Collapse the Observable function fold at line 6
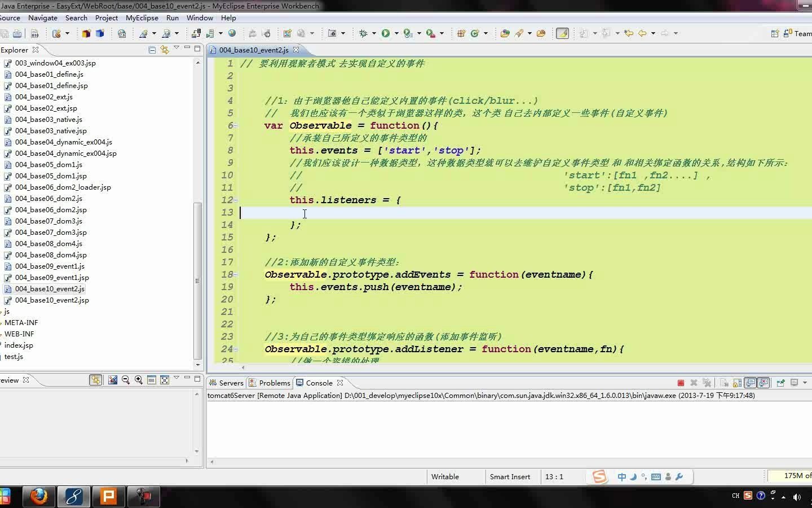Viewport: 812px width, 508px height. click(x=236, y=126)
